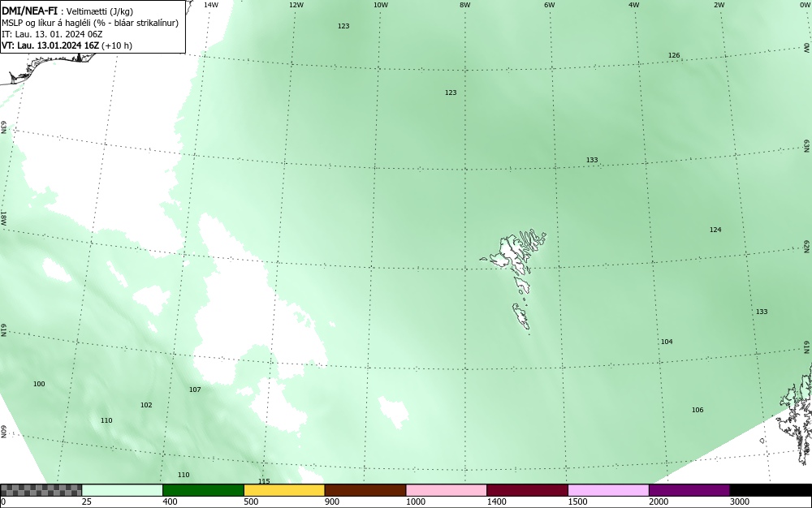Screen dimensions: 812x508
Task: Click the dark purple 2000–3000 legend swatch
Action: click(689, 490)
